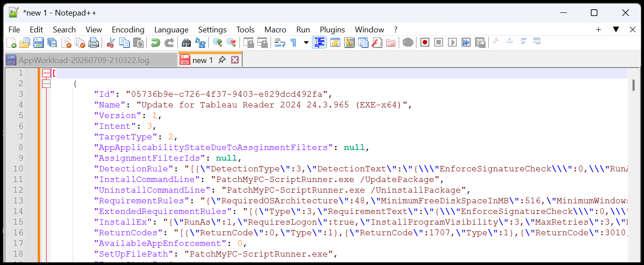Click the Save Recorded Macro icon
Screen dimensions: 644x265
pos(480,43)
